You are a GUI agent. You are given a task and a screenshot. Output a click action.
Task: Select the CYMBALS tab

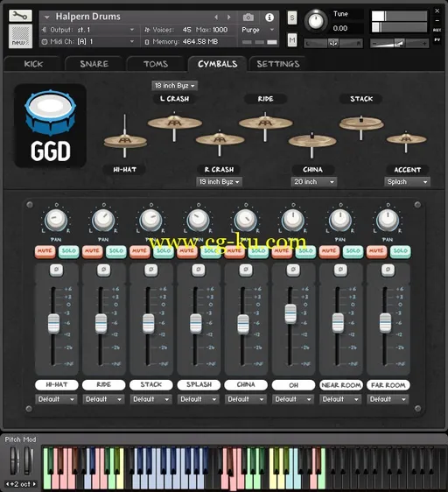[217, 64]
